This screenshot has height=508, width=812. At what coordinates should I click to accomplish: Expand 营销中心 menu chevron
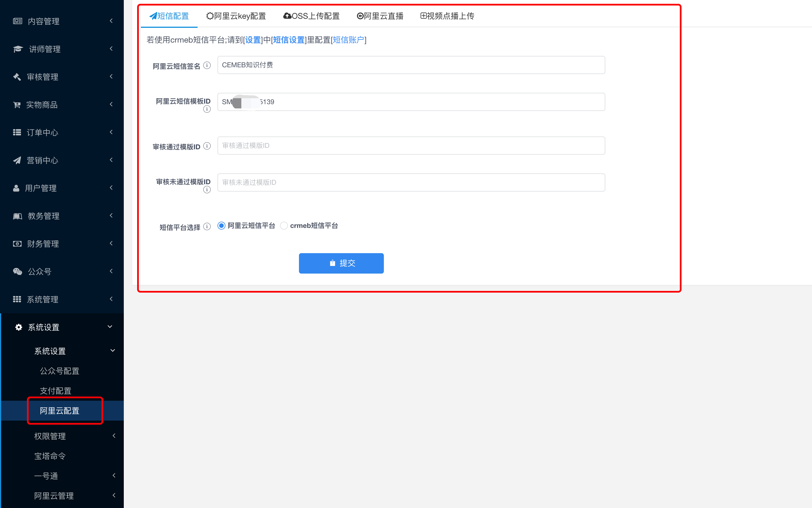click(111, 160)
